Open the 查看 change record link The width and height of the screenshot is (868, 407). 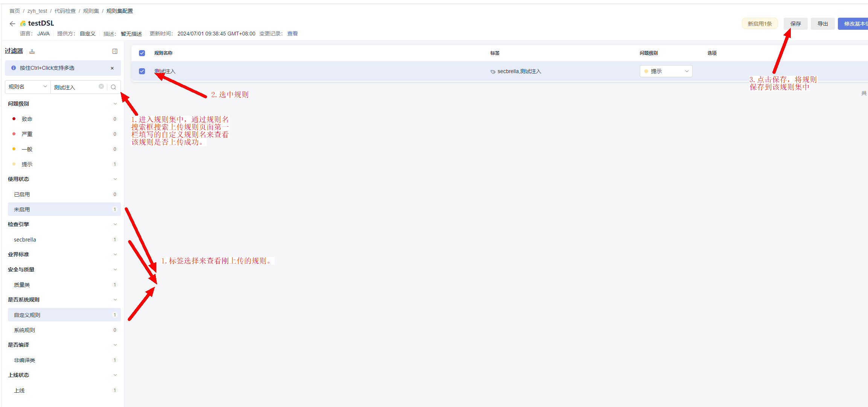tap(292, 34)
